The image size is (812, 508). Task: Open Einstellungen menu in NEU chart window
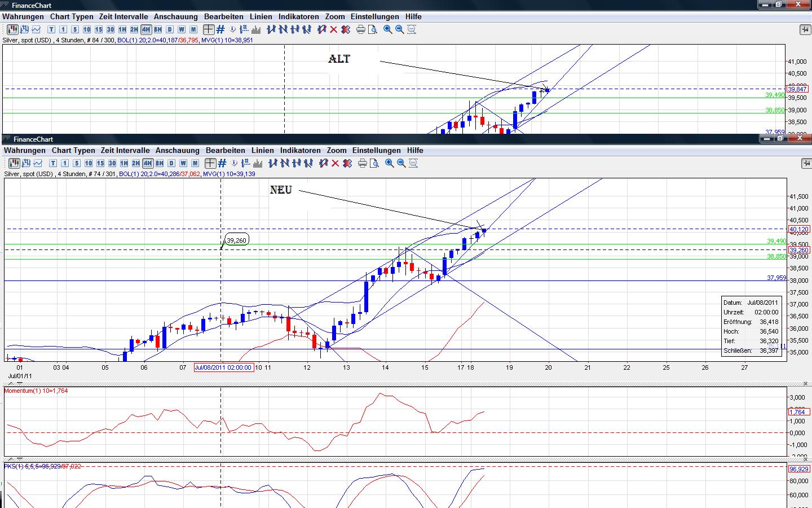click(377, 150)
